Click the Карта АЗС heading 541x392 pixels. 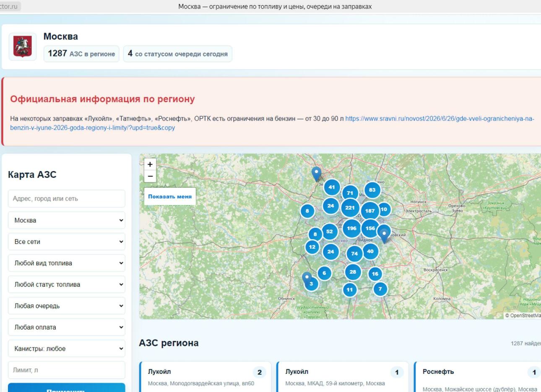(32, 174)
